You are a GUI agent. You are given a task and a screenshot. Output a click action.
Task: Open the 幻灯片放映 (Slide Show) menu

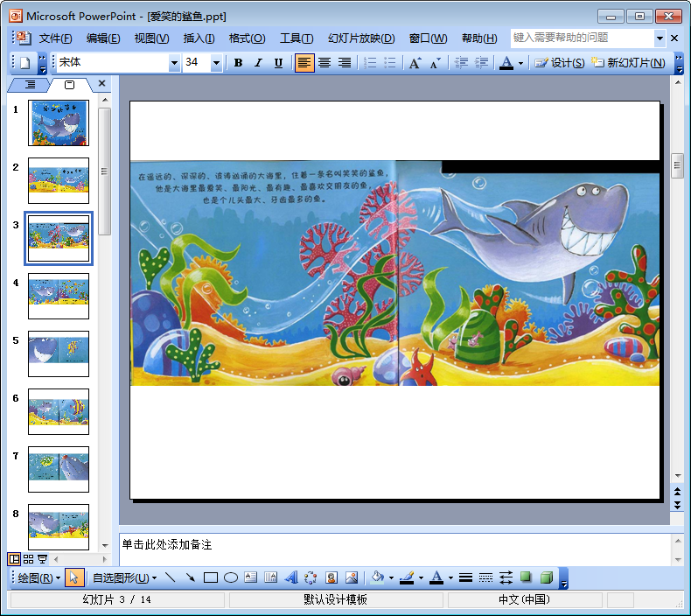coord(361,38)
